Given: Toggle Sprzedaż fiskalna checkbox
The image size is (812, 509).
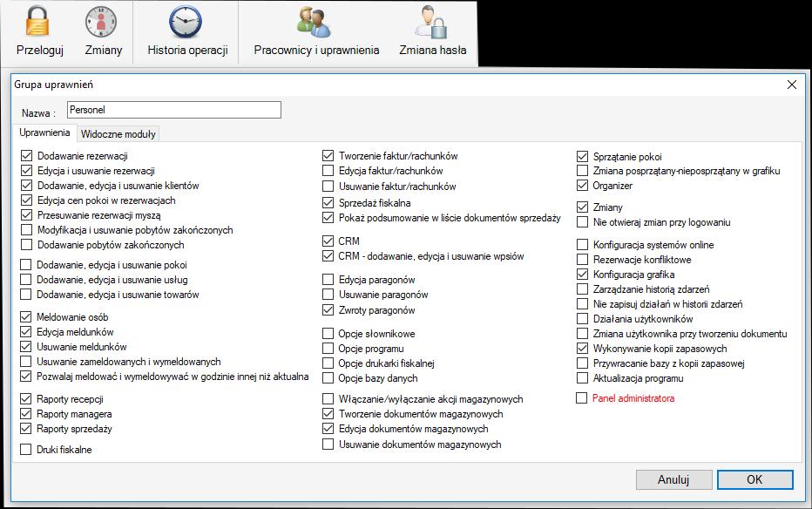Looking at the screenshot, I should (x=328, y=203).
